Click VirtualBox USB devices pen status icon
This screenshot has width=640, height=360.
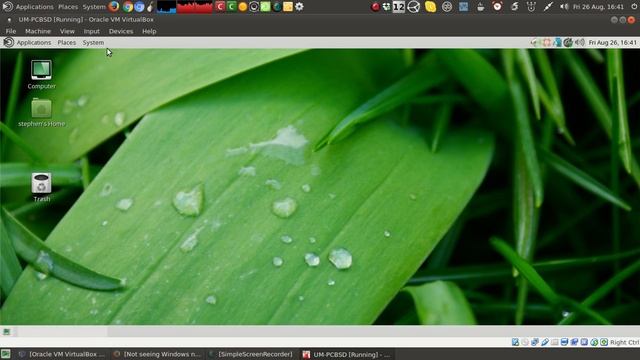click(545, 342)
